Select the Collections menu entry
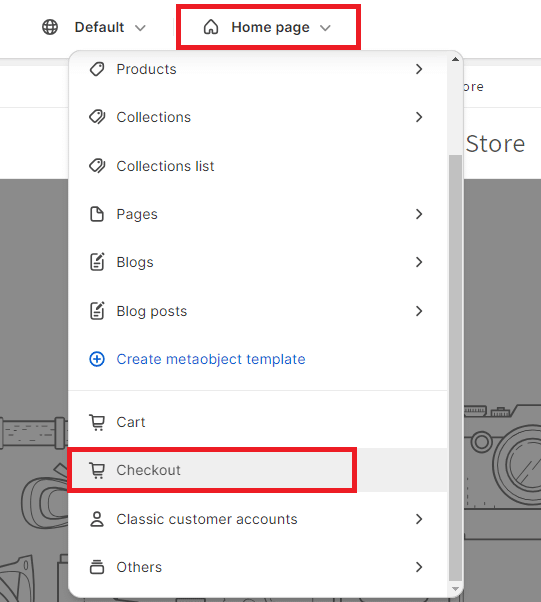Screen dimensions: 541x602 [258, 117]
